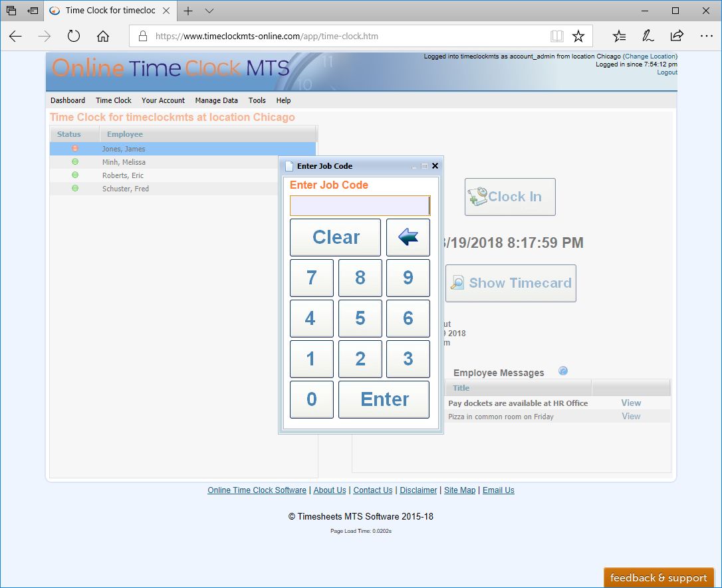Screen dimensions: 722x588
Task: Open the Online Time Clock Software link
Action: [257, 490]
